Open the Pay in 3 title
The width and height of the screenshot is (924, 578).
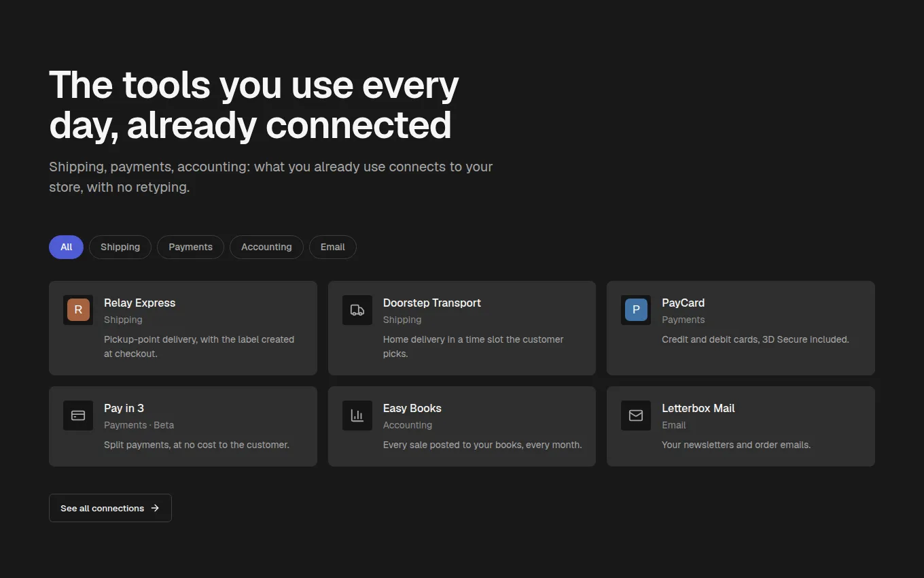(x=124, y=408)
